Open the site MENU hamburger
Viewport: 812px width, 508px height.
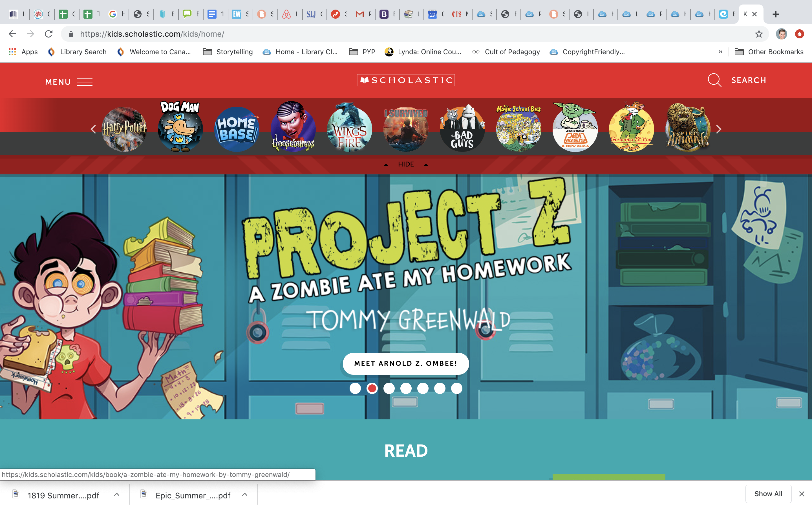tap(69, 82)
